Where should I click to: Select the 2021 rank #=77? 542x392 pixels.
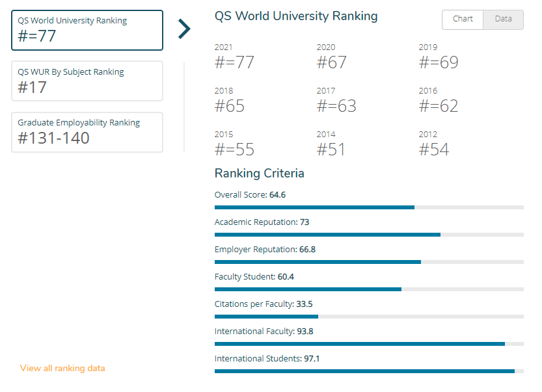(234, 62)
